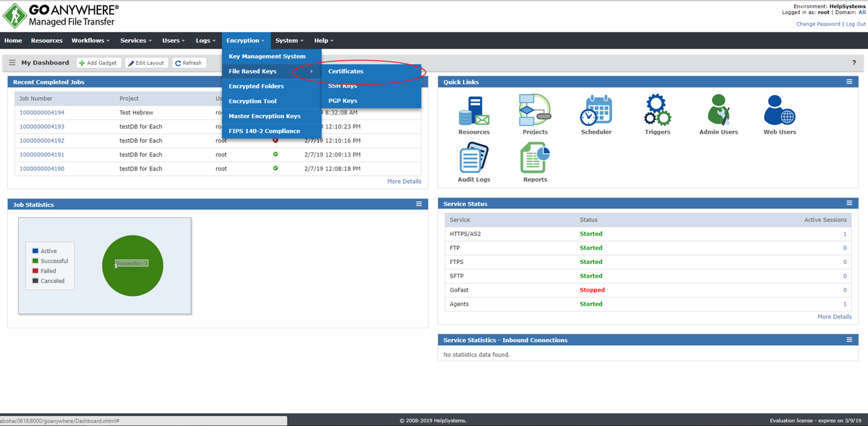Open job number 1000000004193

pos(42,127)
